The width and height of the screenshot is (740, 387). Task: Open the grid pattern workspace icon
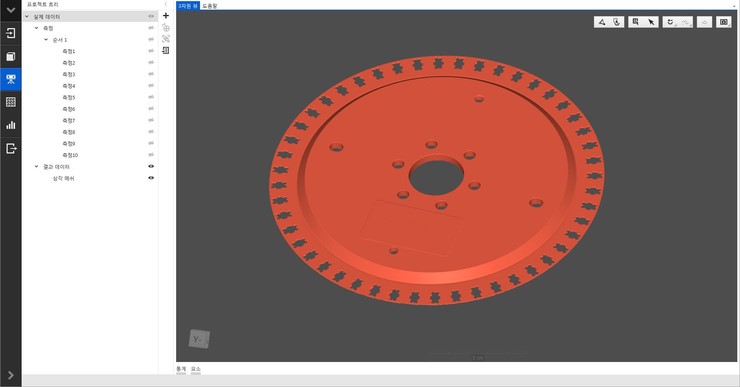[x=10, y=102]
